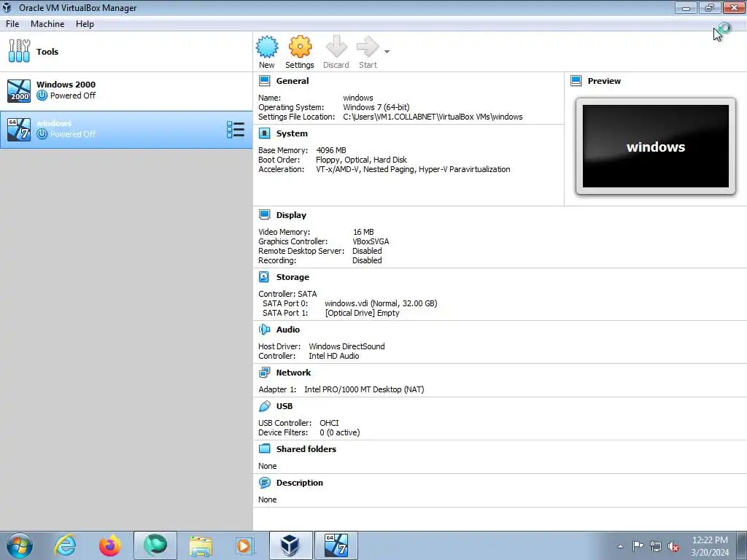Open the Machine menu
Screen dimensions: 747x560
pyautogui.click(x=47, y=24)
